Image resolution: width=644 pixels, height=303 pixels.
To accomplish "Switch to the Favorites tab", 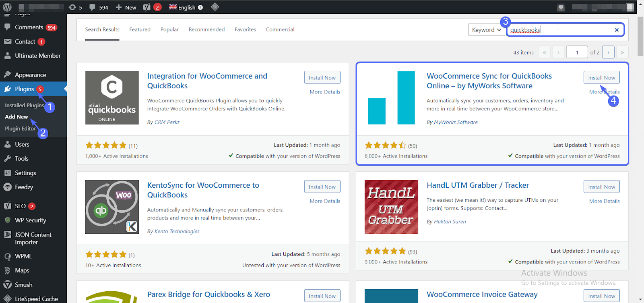I will point(245,29).
